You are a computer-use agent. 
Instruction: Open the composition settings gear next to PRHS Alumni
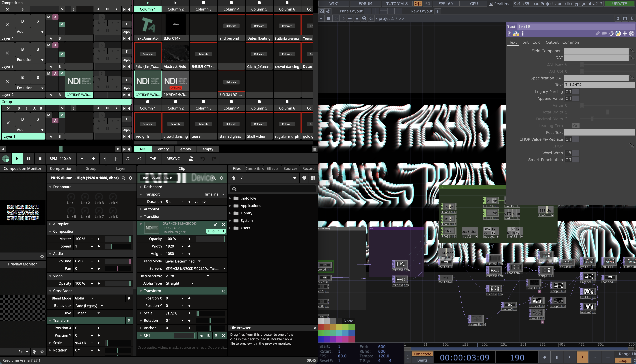pyautogui.click(x=130, y=178)
